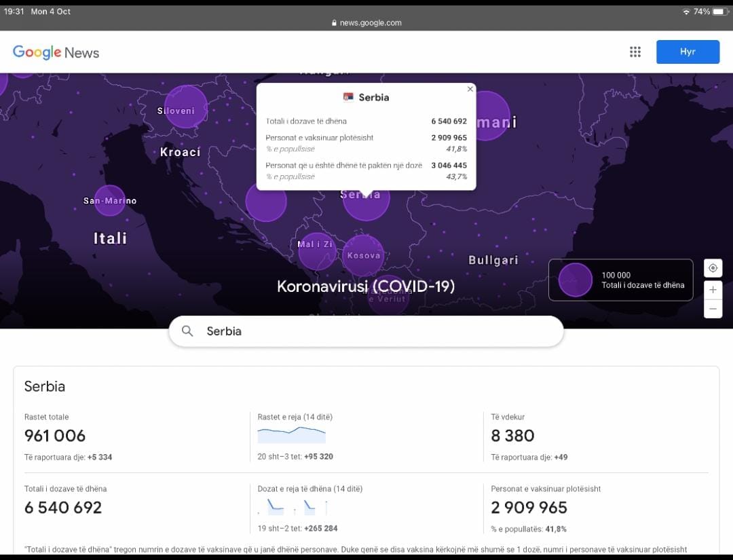Click the Itali country label on map

pyautogui.click(x=110, y=238)
